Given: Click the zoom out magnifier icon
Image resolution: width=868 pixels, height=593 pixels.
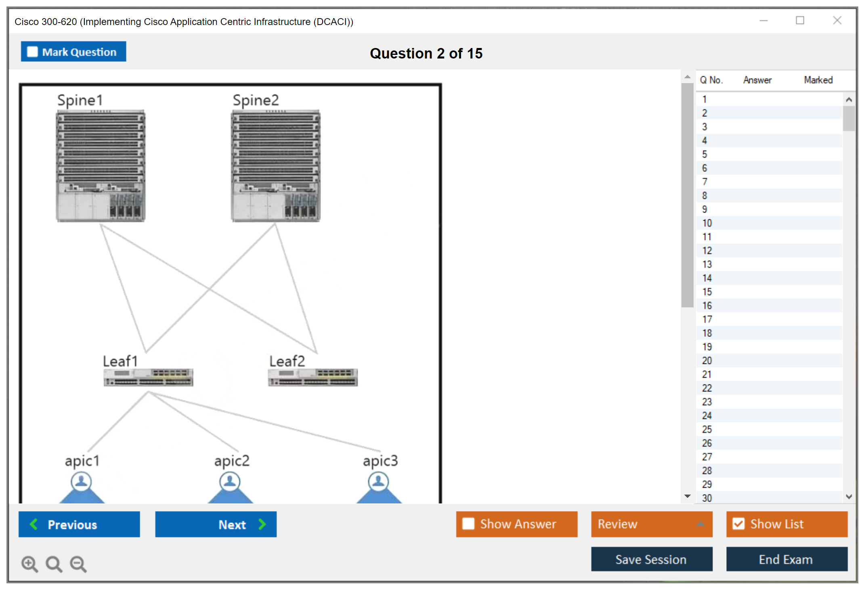Looking at the screenshot, I should point(78,564).
